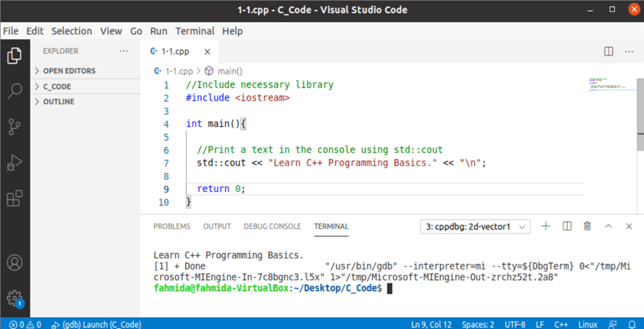Close the terminal panel
The height and width of the screenshot is (329, 644).
click(x=629, y=226)
